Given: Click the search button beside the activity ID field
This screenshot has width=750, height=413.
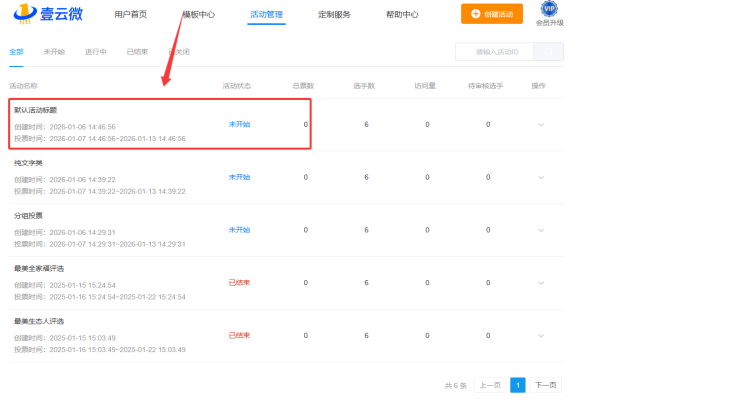Looking at the screenshot, I should point(549,52).
